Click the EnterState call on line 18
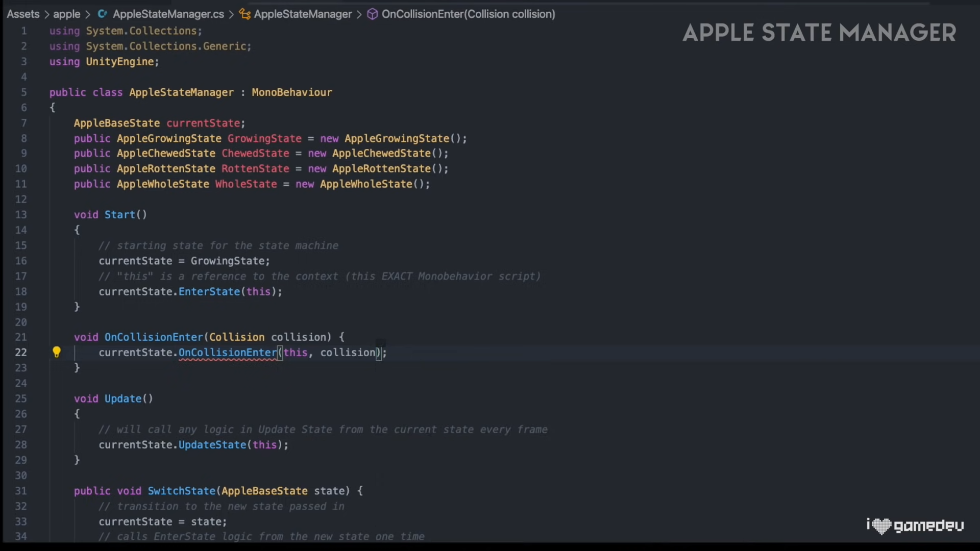980x551 pixels. coord(209,291)
